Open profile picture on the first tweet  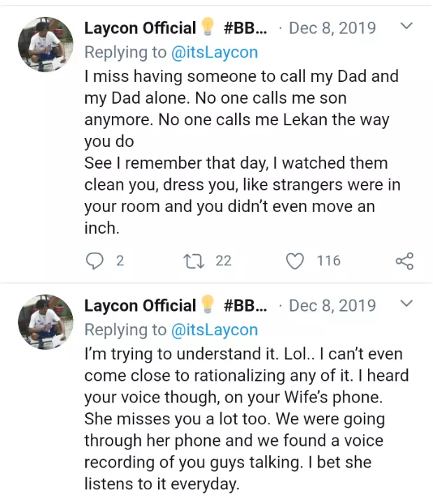click(45, 45)
